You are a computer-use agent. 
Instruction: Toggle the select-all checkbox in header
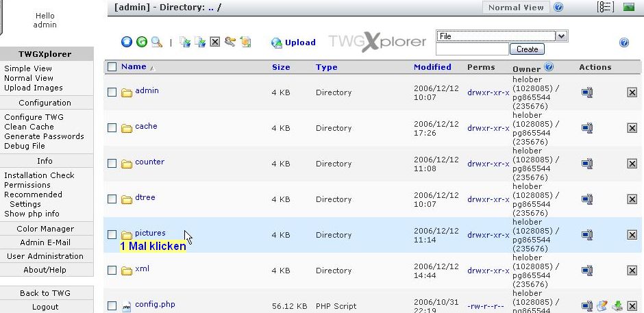[x=112, y=67]
